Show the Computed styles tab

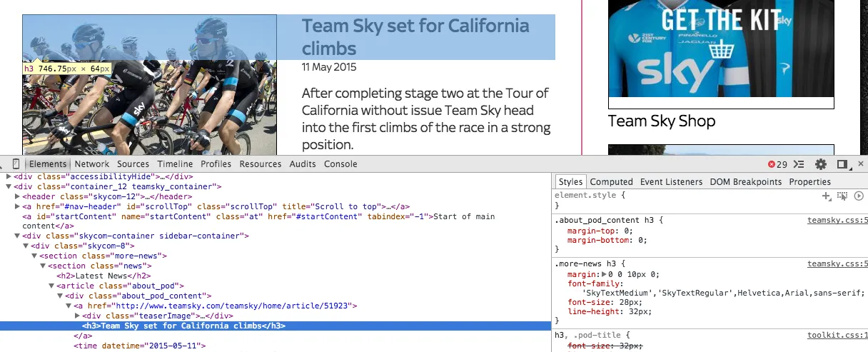pos(612,182)
